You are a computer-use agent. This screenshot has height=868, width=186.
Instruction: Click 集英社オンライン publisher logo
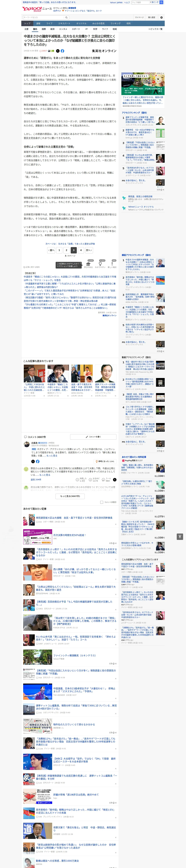pyautogui.click(x=104, y=51)
